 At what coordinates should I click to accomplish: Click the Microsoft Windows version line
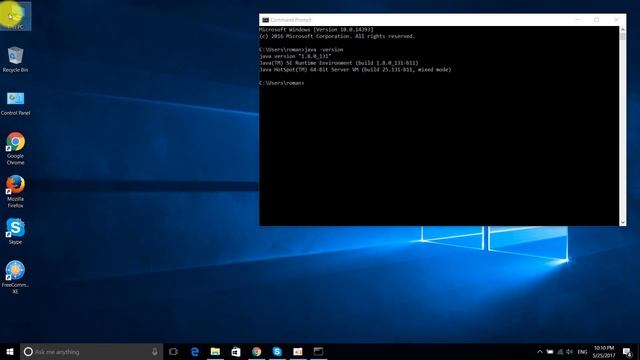pyautogui.click(x=316, y=30)
